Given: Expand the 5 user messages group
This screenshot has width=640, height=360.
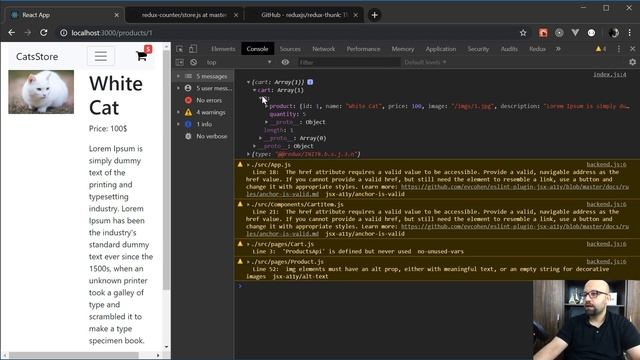Looking at the screenshot, I should point(178,88).
